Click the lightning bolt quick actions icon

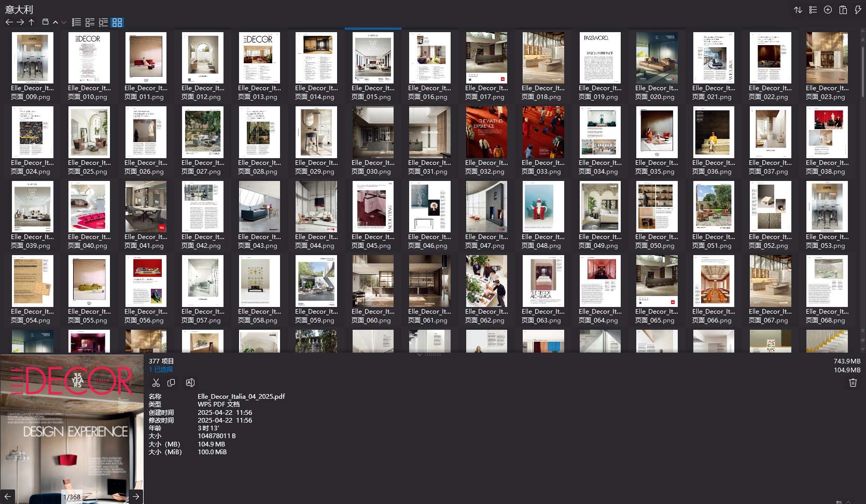(858, 10)
